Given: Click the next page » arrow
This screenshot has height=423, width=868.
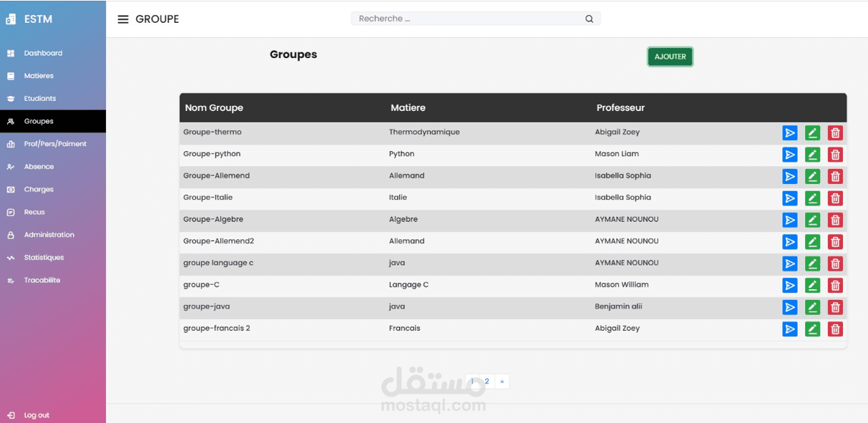Looking at the screenshot, I should pyautogui.click(x=502, y=381).
